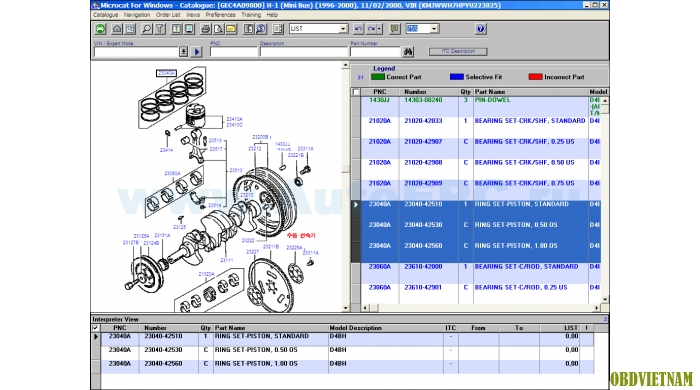Click the undo back arrow icon
Screen dimensions: 700x390
click(x=358, y=29)
